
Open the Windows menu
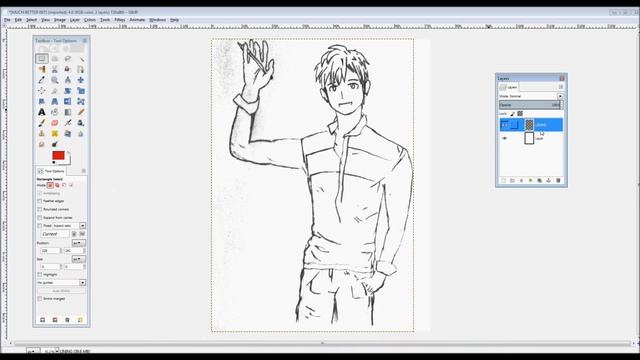[158, 20]
